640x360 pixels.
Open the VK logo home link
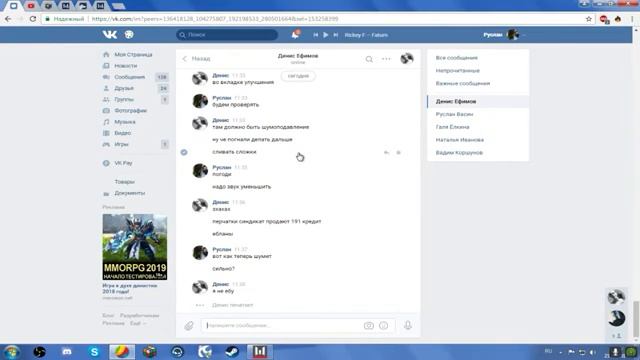coord(109,35)
